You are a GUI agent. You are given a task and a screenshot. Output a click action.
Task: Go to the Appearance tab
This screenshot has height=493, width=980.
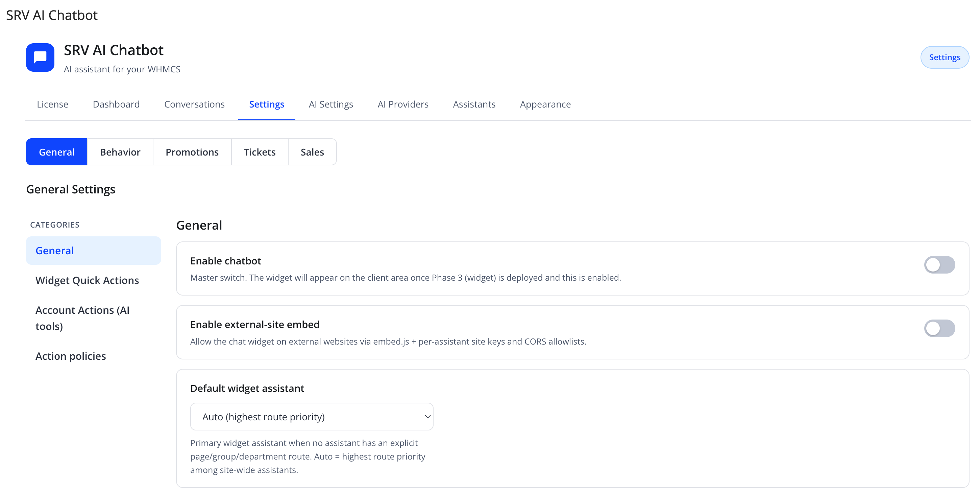(x=545, y=104)
